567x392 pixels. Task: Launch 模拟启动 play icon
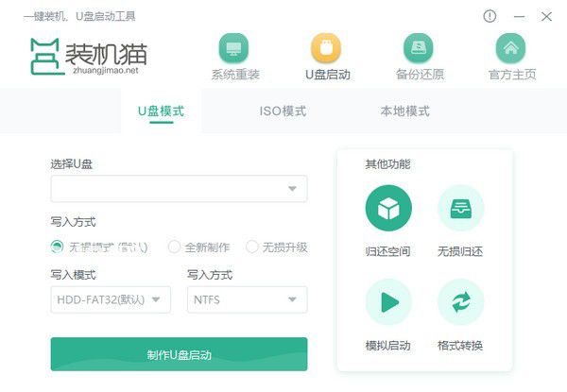[388, 302]
